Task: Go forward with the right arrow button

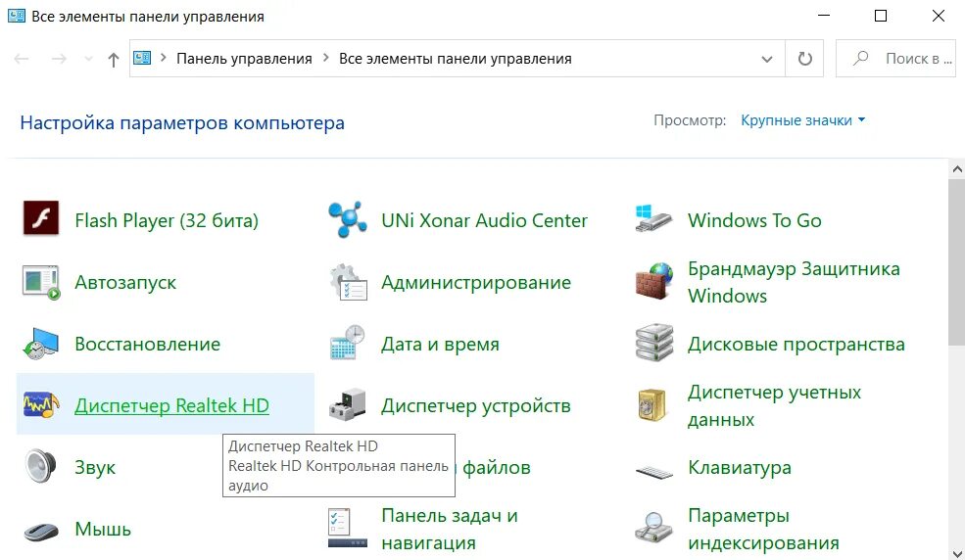Action: [59, 59]
